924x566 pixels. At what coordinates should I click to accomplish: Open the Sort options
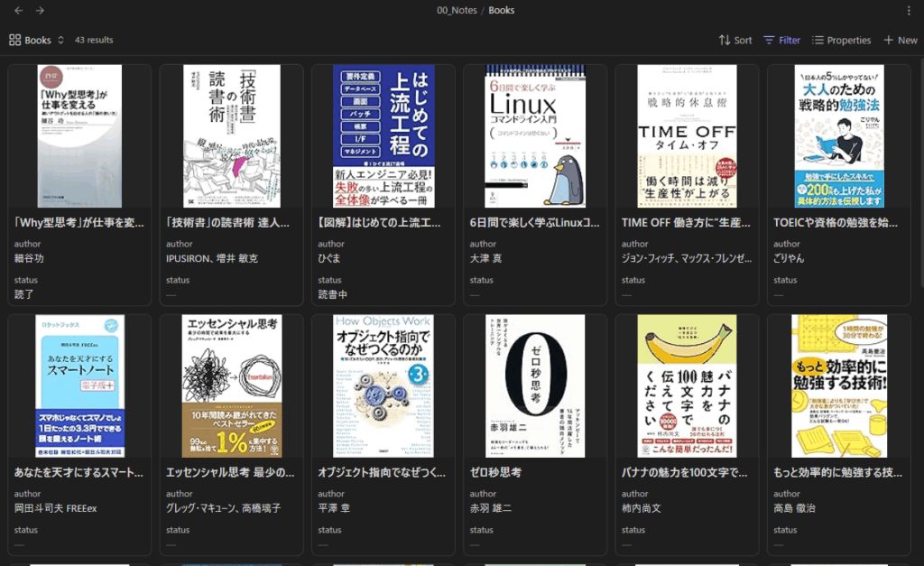coord(735,40)
